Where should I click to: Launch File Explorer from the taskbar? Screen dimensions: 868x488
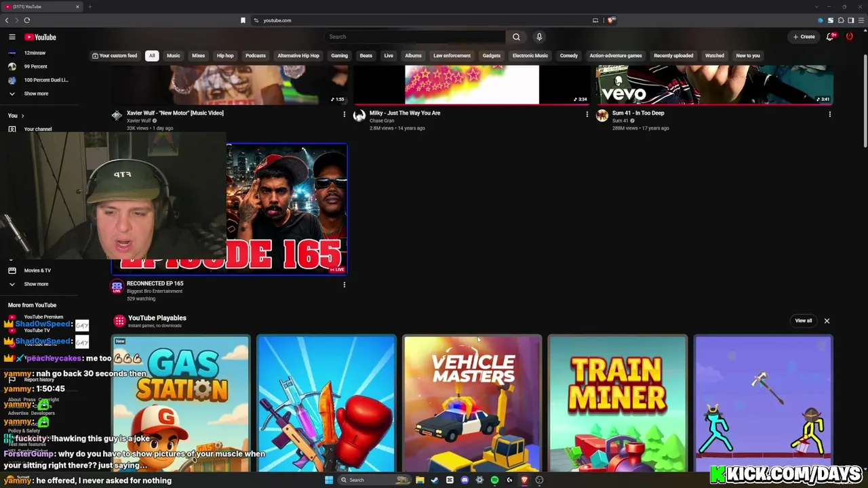click(420, 480)
